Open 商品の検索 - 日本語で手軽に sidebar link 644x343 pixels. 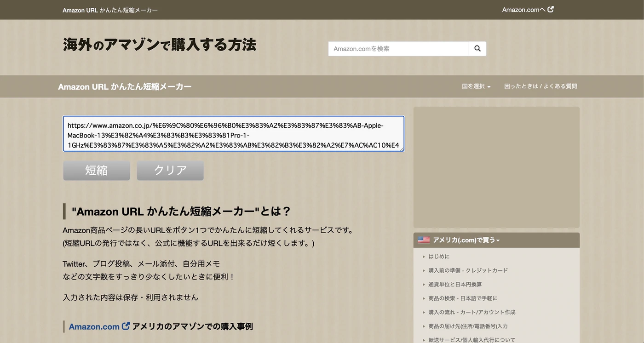[x=463, y=298]
